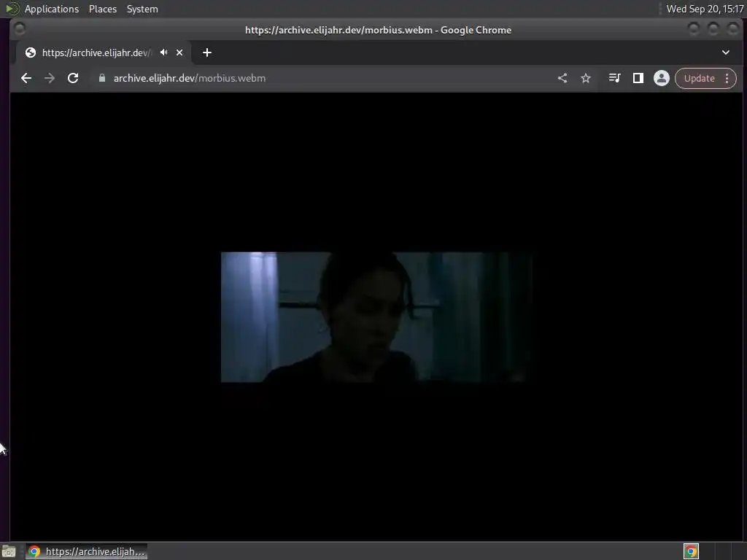The width and height of the screenshot is (747, 560).
Task: Open the Chrome profile avatar menu
Action: coord(661,78)
